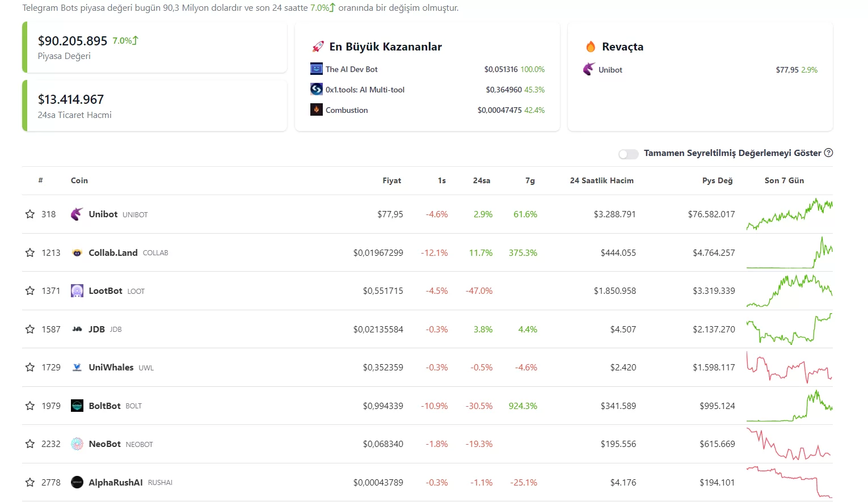Sort table by Fiyat column
This screenshot has width=868, height=502.
pyautogui.click(x=391, y=180)
